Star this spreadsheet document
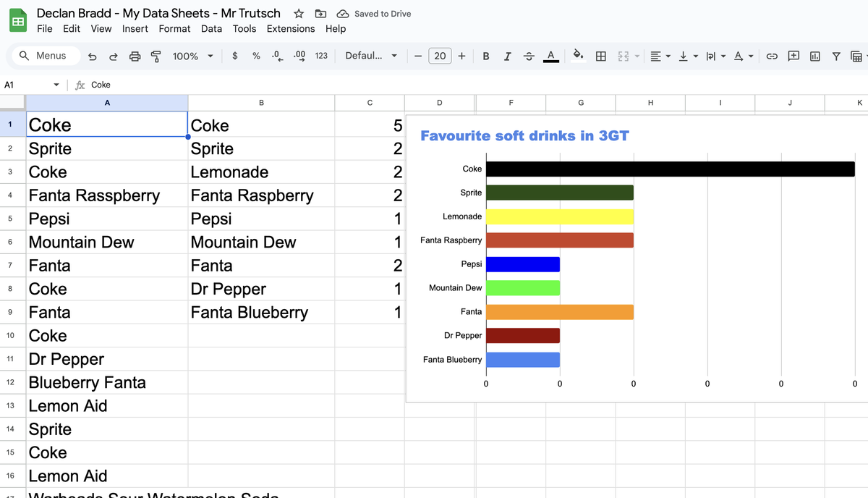Screen dimensions: 868x498 [299, 14]
